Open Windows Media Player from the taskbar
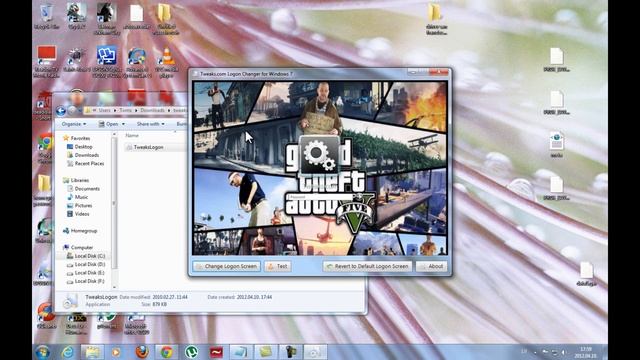The height and width of the screenshot is (360, 640). 116,352
